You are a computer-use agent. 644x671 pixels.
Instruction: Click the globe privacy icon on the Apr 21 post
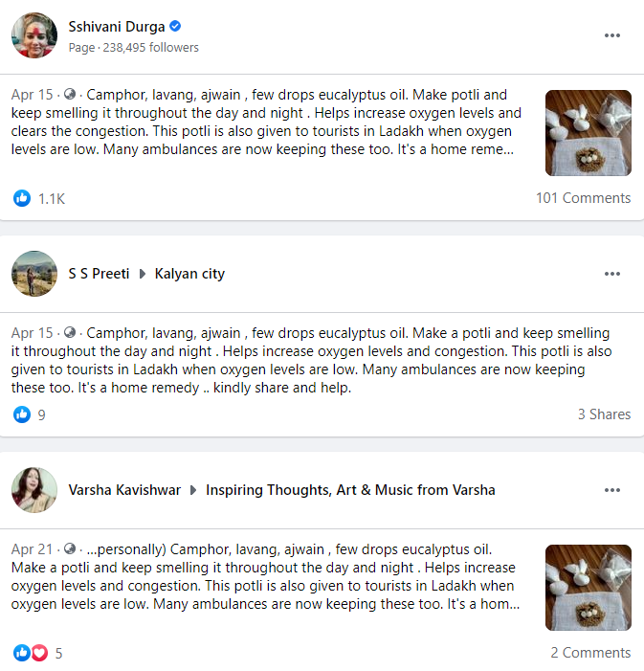click(70, 549)
